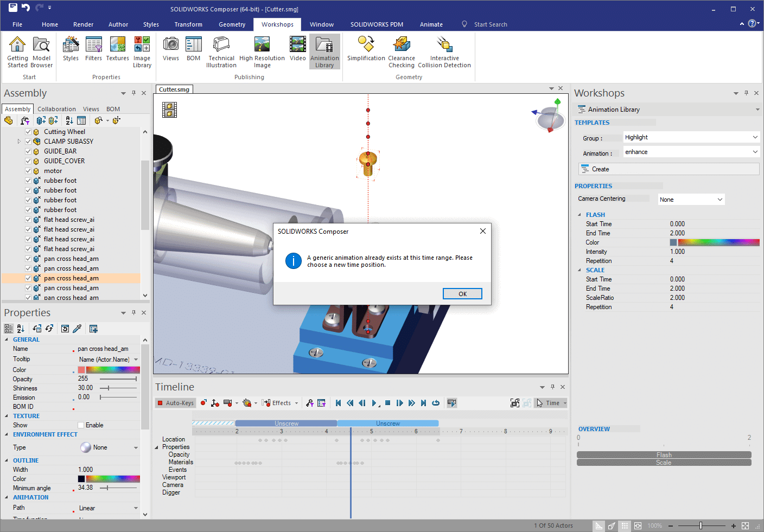
Task: Jump to end of timeline
Action: click(x=423, y=403)
